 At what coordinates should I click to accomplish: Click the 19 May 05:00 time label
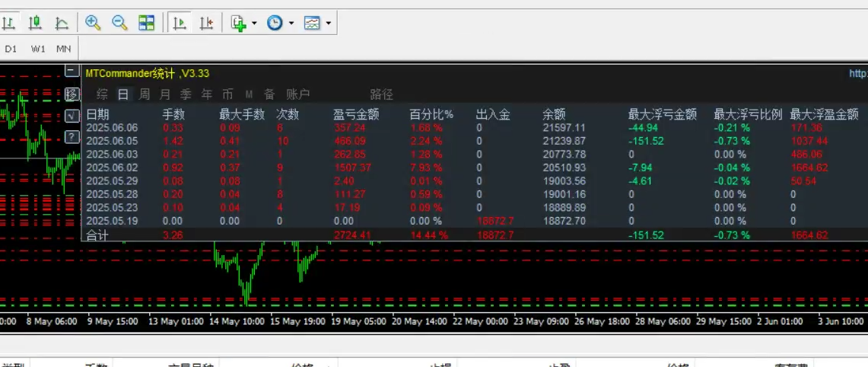(361, 321)
